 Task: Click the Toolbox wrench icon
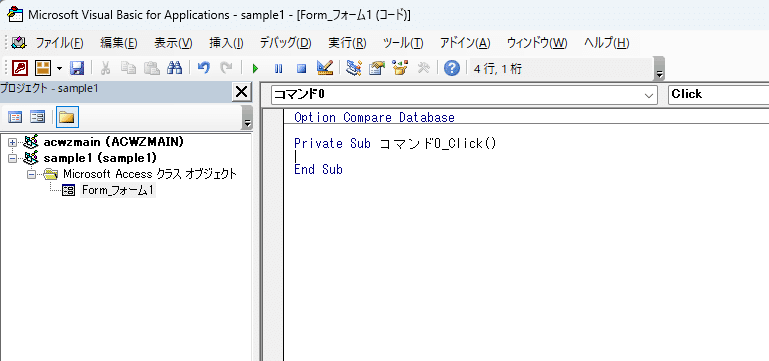tap(423, 68)
